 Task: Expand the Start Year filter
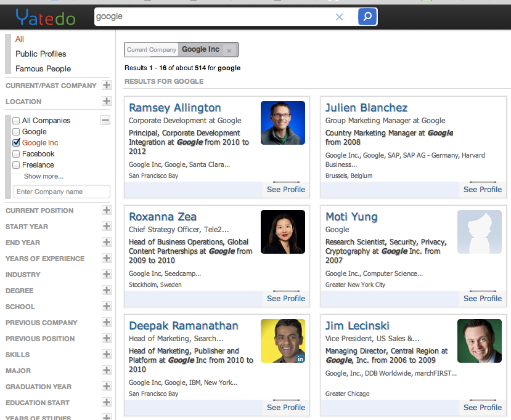(x=106, y=226)
